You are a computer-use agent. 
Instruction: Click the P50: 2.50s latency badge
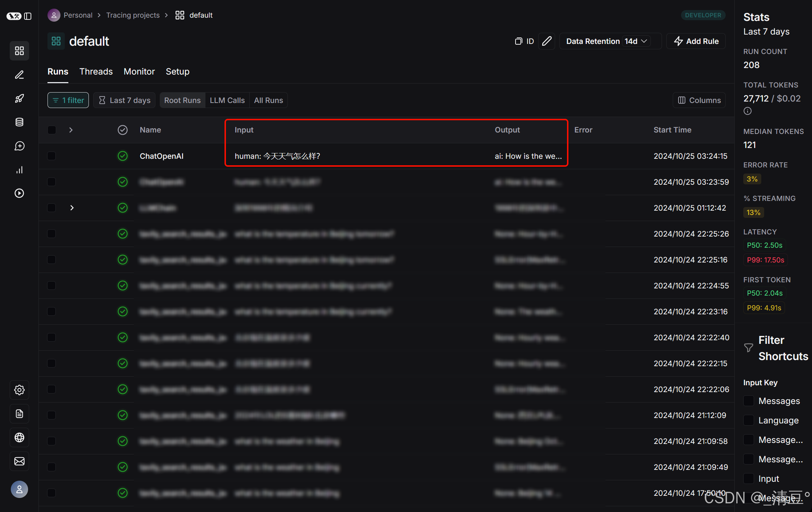coord(765,245)
